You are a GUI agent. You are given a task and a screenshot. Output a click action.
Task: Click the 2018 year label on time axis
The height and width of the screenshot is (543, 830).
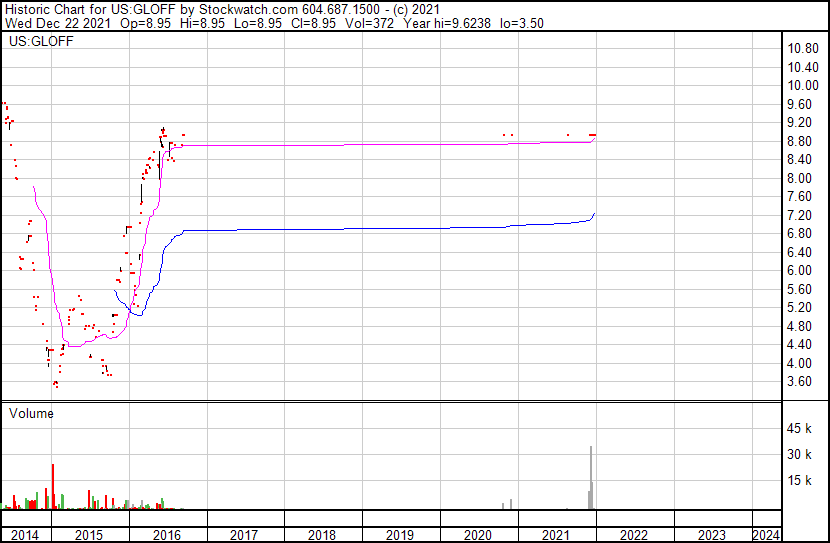click(322, 535)
